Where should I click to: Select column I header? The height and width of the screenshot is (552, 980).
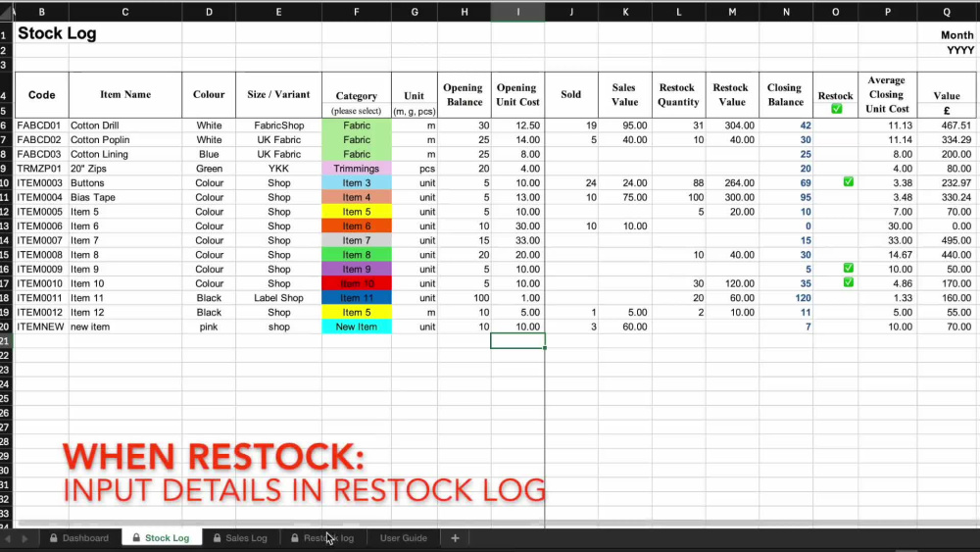click(x=517, y=12)
